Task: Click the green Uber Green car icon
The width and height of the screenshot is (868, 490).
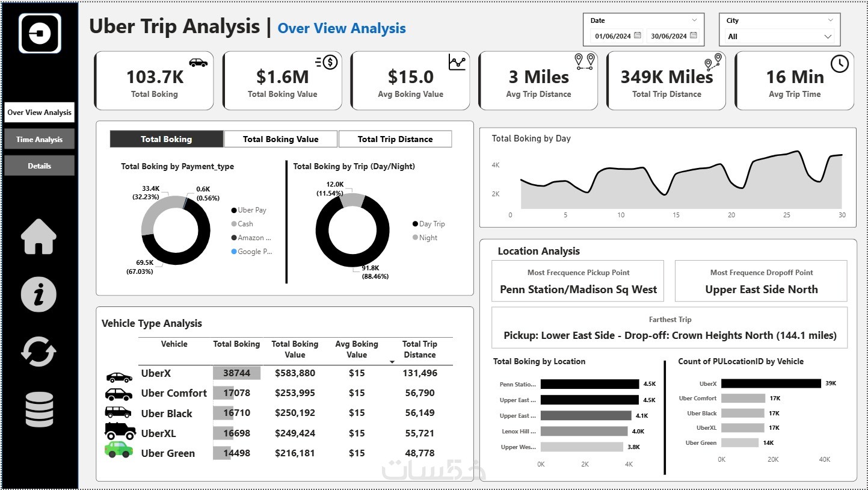Action: pos(119,450)
